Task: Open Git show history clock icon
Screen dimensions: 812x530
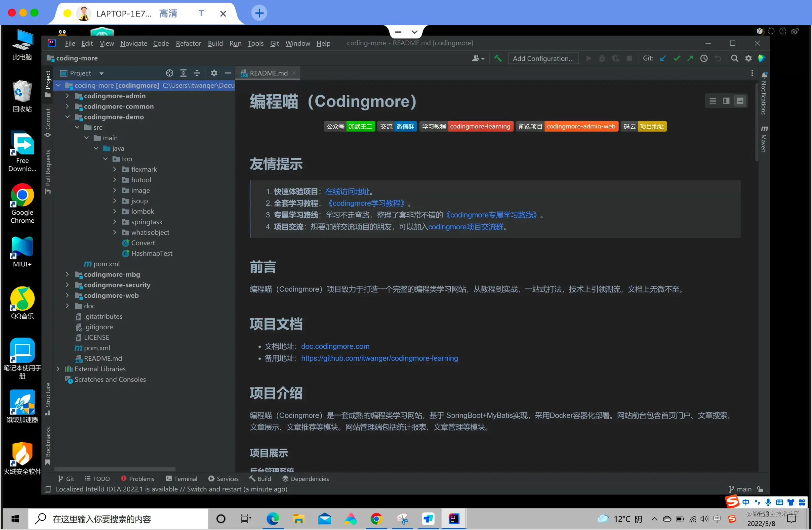Action: click(704, 59)
